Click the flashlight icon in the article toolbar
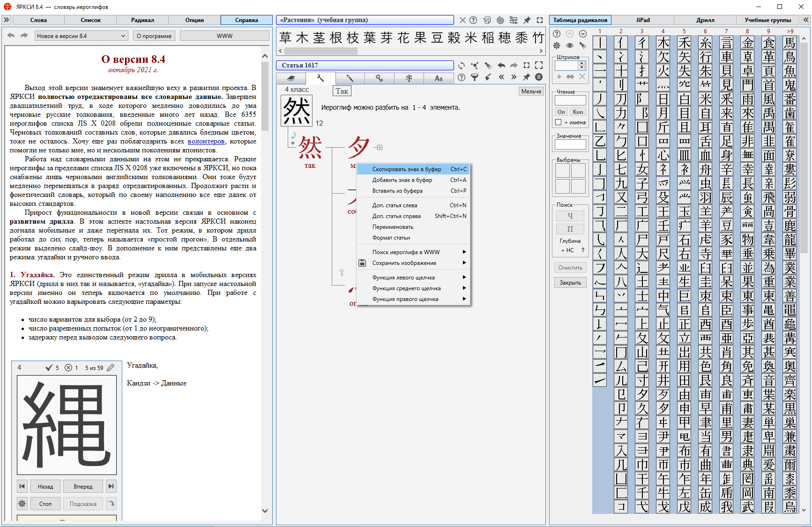812x527 pixels. (x=488, y=66)
